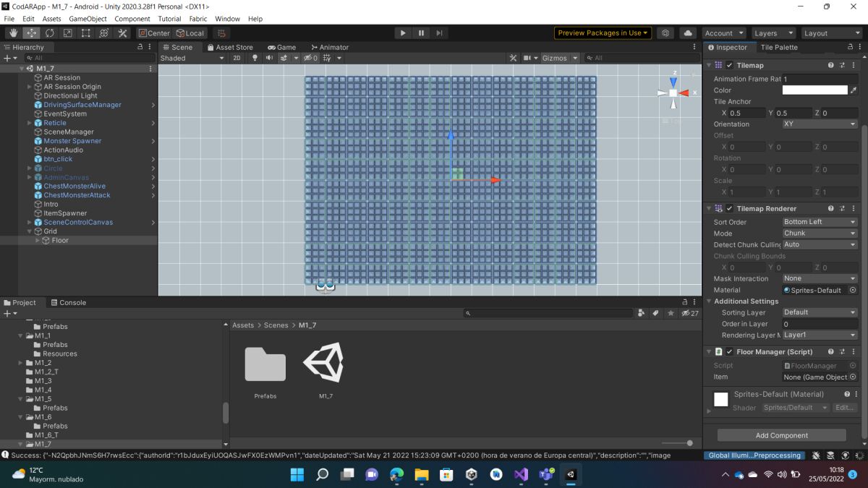Open the Gizmos dropdown arrow
This screenshot has width=868, height=488.
tap(575, 58)
